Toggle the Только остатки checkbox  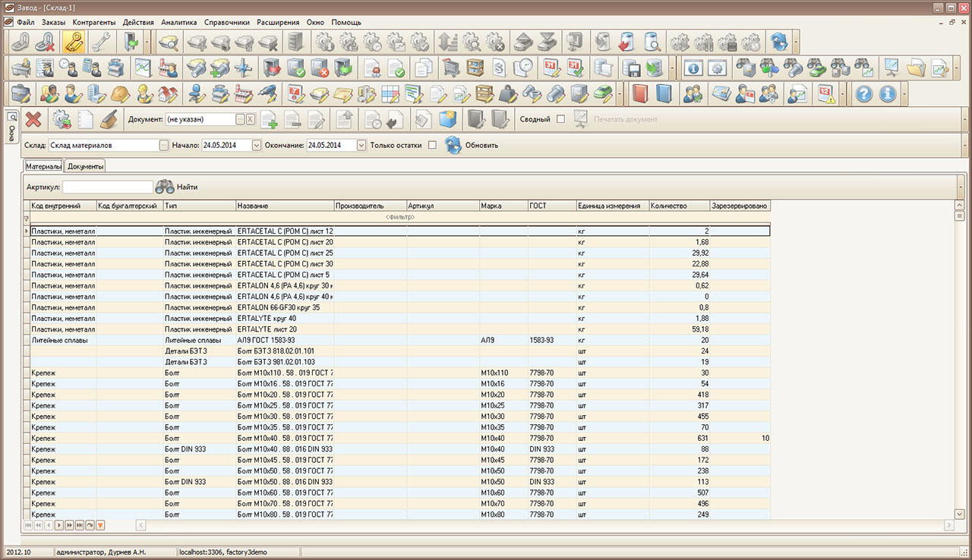[x=432, y=145]
